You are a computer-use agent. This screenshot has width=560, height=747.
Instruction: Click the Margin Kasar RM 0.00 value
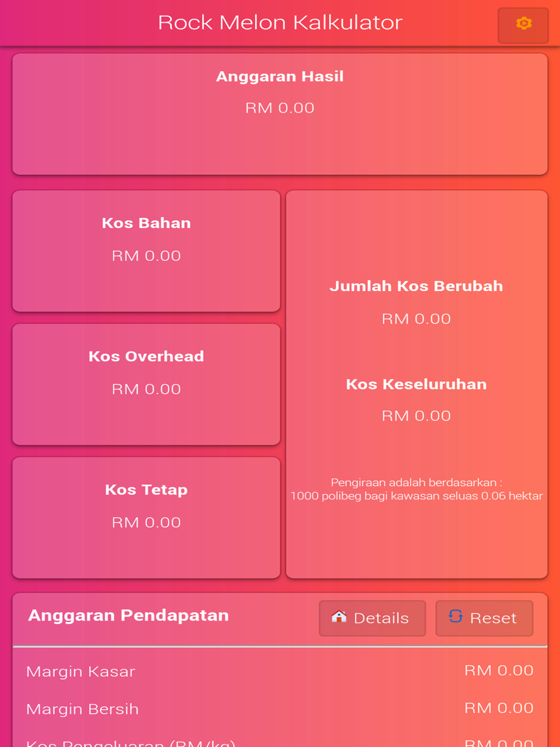[499, 670]
